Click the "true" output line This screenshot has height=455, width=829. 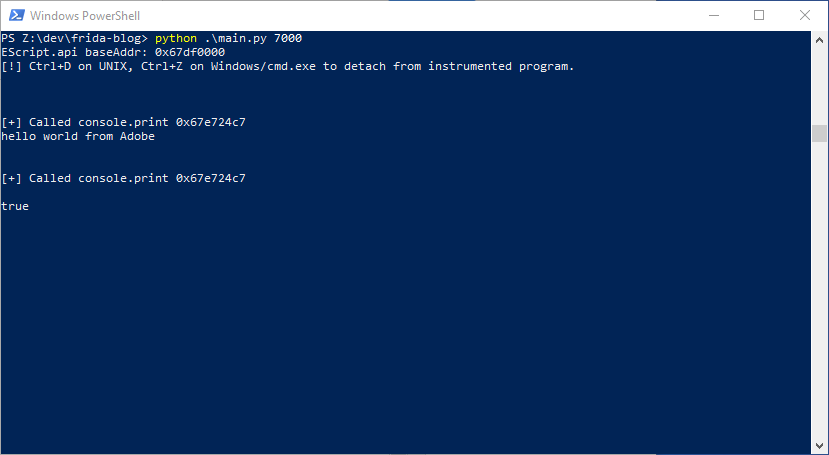(x=15, y=206)
